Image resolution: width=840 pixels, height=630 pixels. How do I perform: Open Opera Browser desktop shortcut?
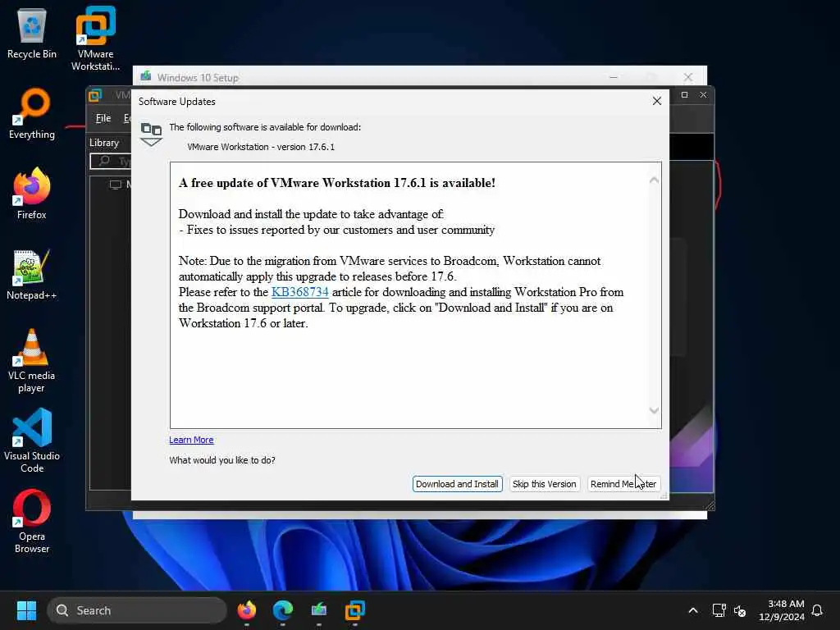point(32,521)
